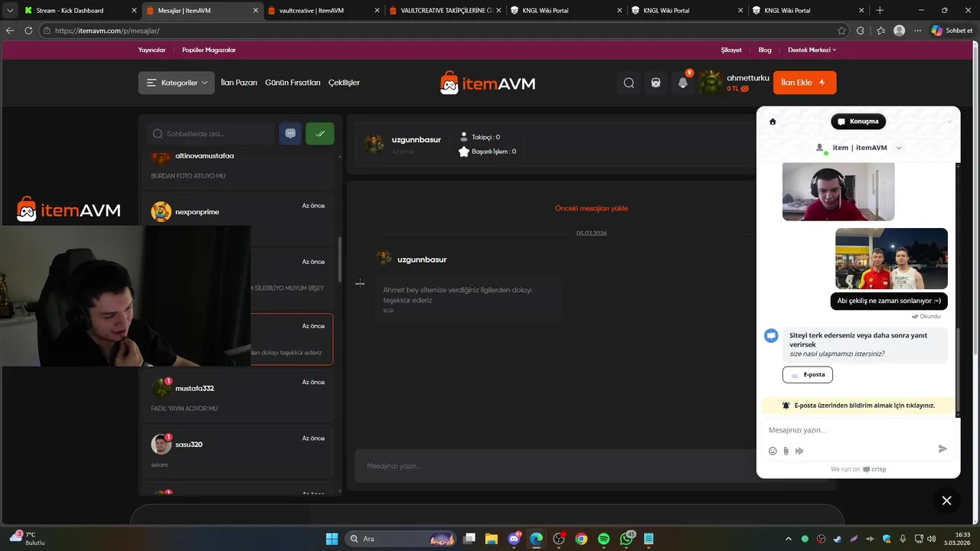The height and width of the screenshot is (551, 980).
Task: Open the gas station photo in Crisp
Action: pyautogui.click(x=891, y=259)
